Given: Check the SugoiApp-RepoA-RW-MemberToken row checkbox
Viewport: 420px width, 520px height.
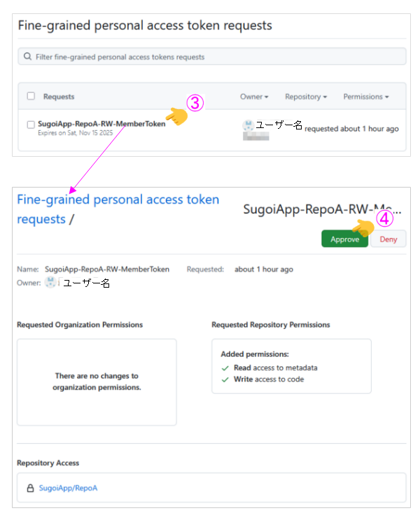Looking at the screenshot, I should (31, 125).
